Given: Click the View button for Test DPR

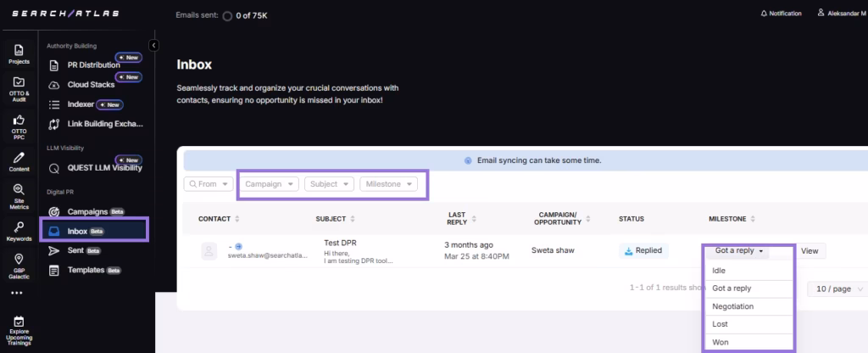Looking at the screenshot, I should (810, 251).
